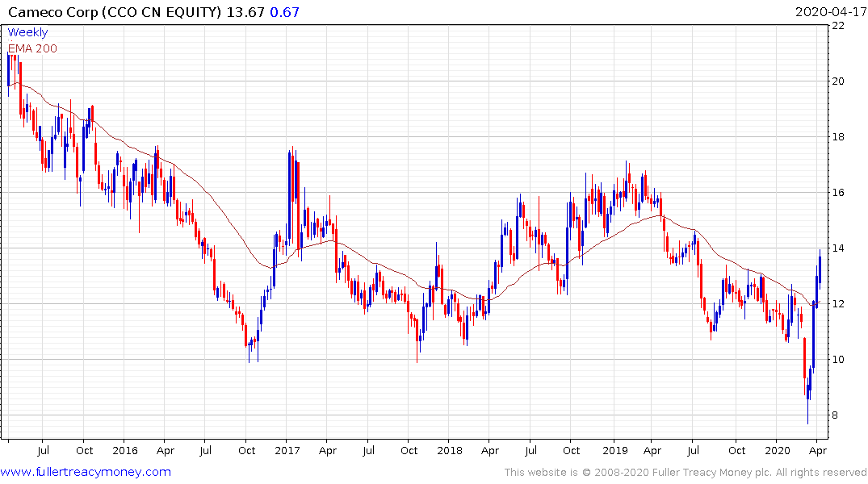The image size is (868, 484).
Task: Select the 2016 label on time axis
Action: pos(124,450)
